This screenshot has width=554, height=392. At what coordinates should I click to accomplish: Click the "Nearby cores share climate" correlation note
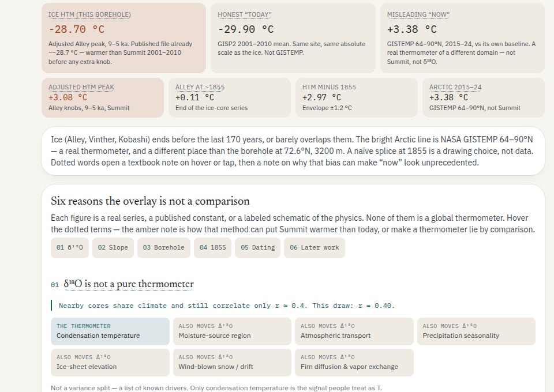[x=226, y=306]
